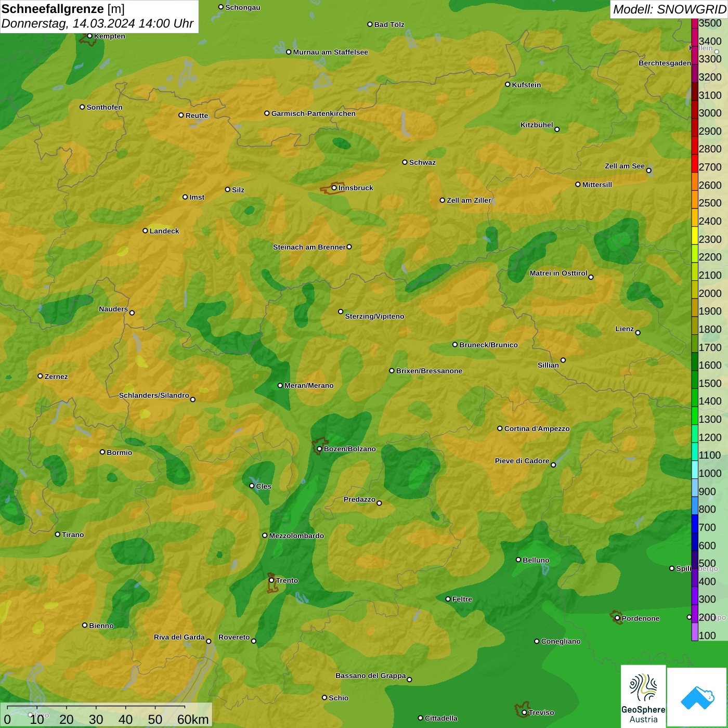Click the Nauders location dot

(132, 313)
